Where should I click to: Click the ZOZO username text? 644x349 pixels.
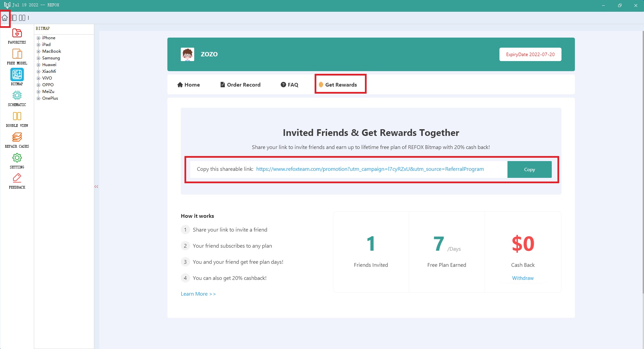coord(209,54)
